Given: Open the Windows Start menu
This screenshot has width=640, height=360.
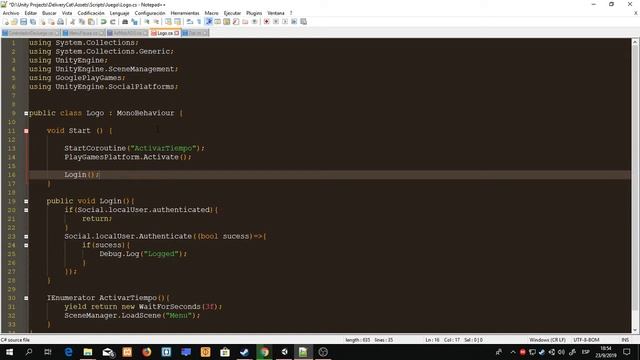Looking at the screenshot, I should coord(9,352).
